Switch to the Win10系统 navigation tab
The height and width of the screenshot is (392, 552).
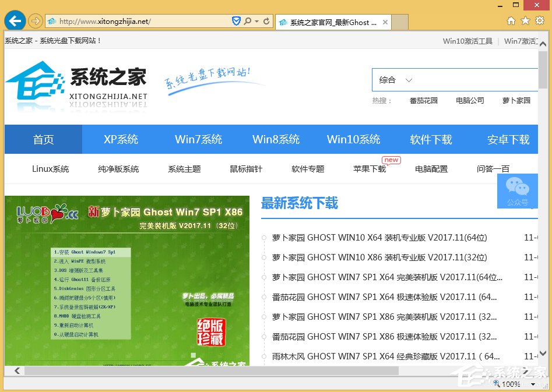353,139
